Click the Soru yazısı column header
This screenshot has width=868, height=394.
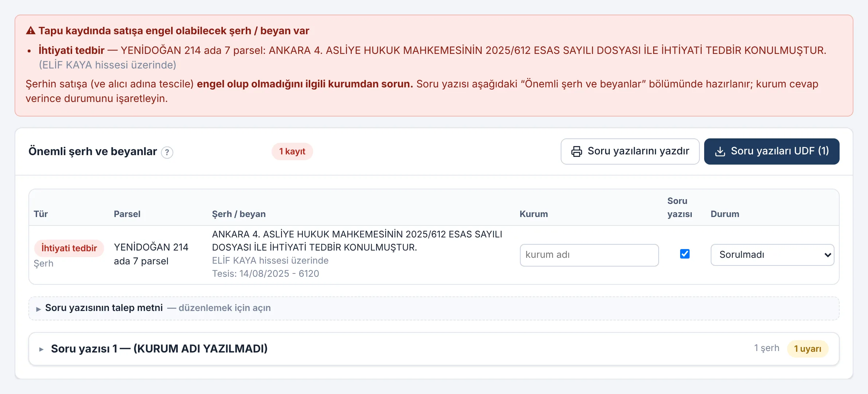coord(679,208)
